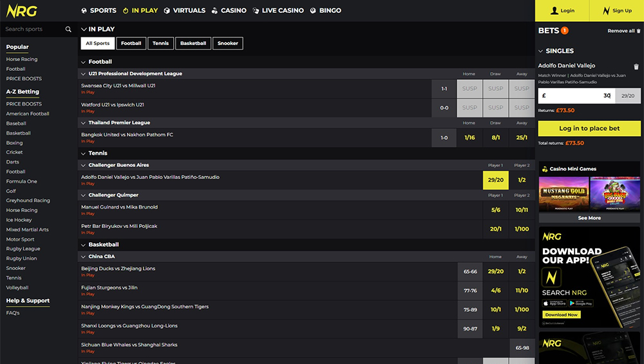Collapse the China CBA league
This screenshot has height=364, width=644.
(83, 257)
